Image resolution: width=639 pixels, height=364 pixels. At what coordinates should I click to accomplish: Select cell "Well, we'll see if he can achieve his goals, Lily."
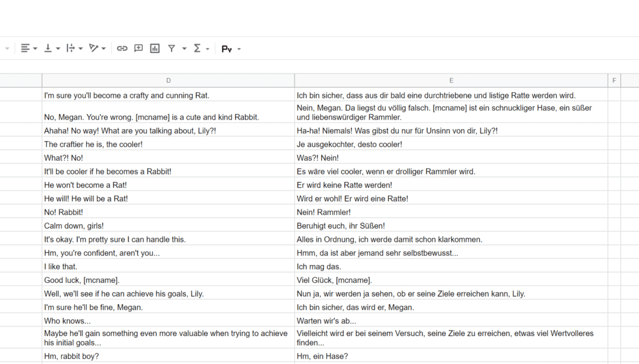click(168, 293)
